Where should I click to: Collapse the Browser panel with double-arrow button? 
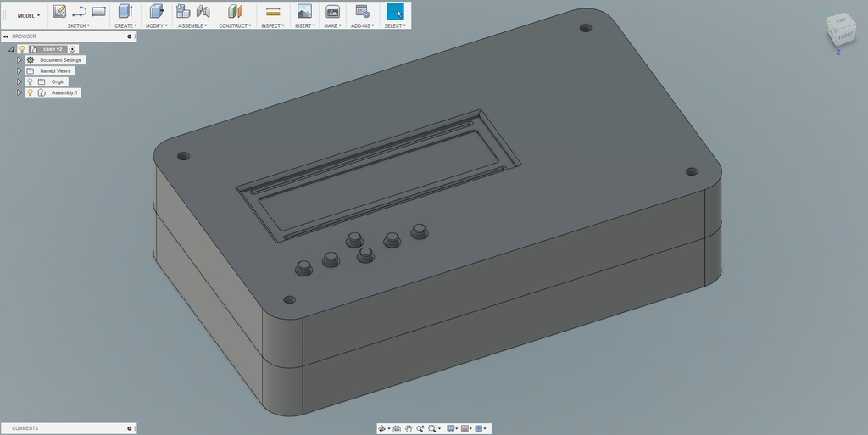pos(6,36)
